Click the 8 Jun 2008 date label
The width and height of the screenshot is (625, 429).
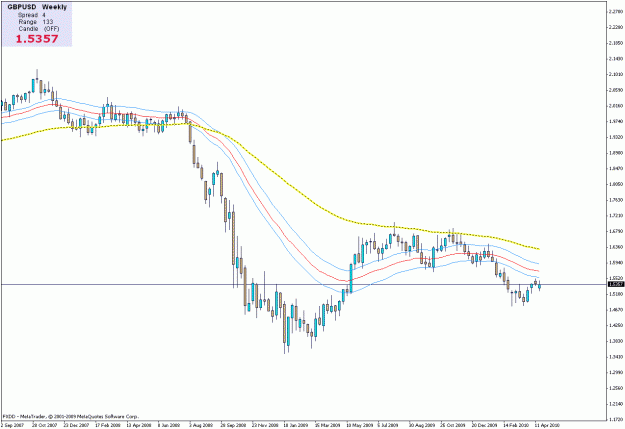(169, 425)
